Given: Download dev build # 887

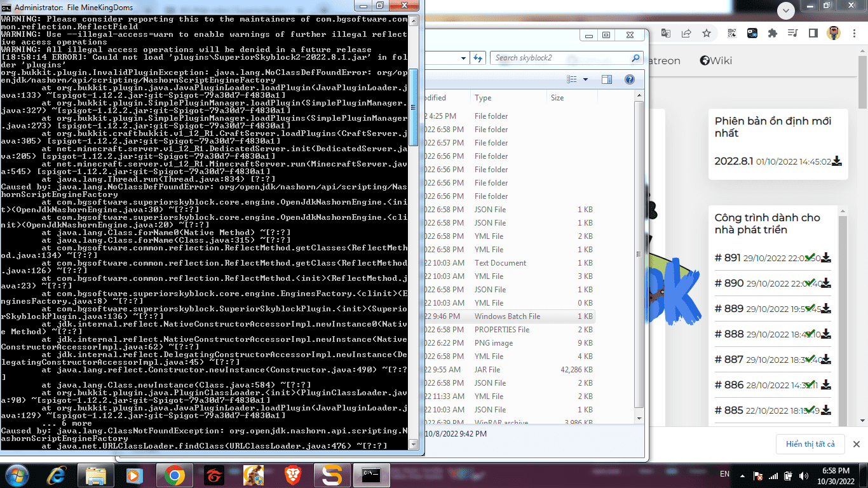Looking at the screenshot, I should (x=826, y=360).
